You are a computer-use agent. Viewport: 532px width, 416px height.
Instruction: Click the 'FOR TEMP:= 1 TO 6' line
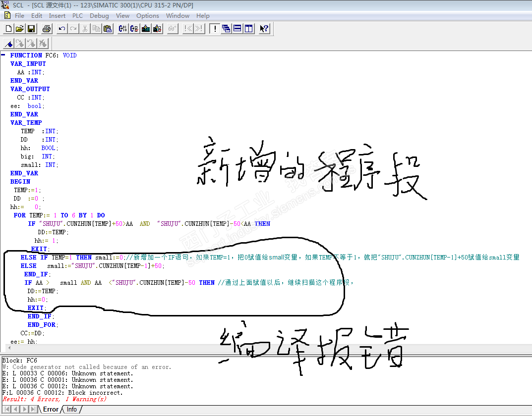[59, 215]
